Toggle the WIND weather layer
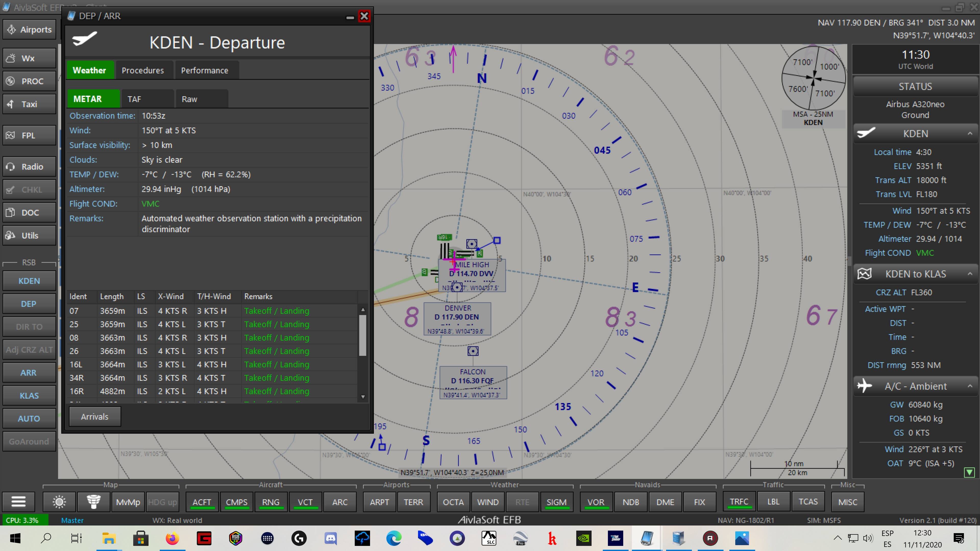980x551 pixels. point(488,502)
